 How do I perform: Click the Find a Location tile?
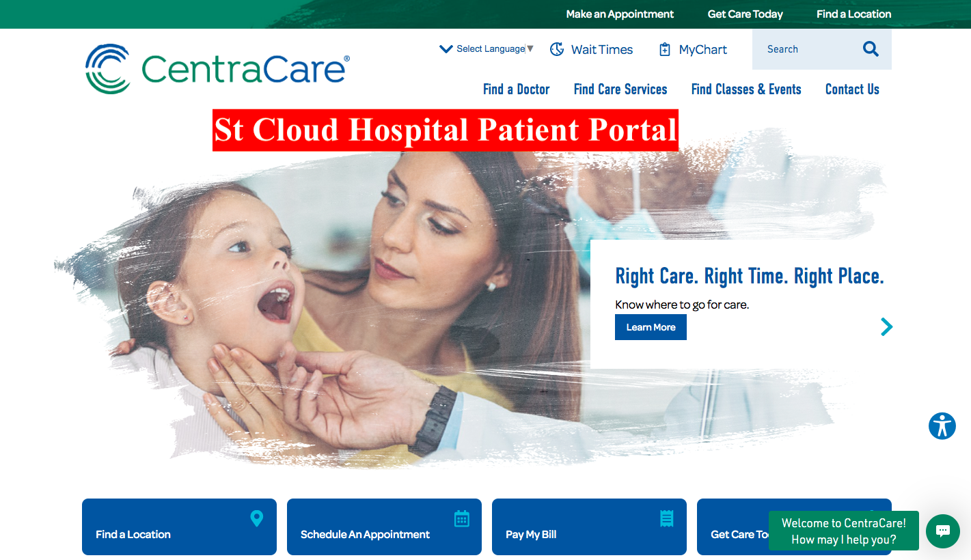[x=179, y=527]
